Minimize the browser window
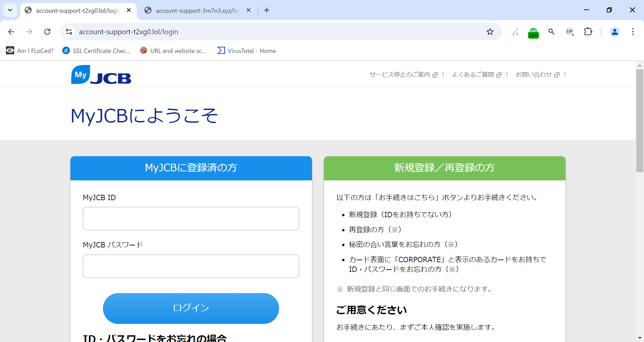 click(586, 10)
